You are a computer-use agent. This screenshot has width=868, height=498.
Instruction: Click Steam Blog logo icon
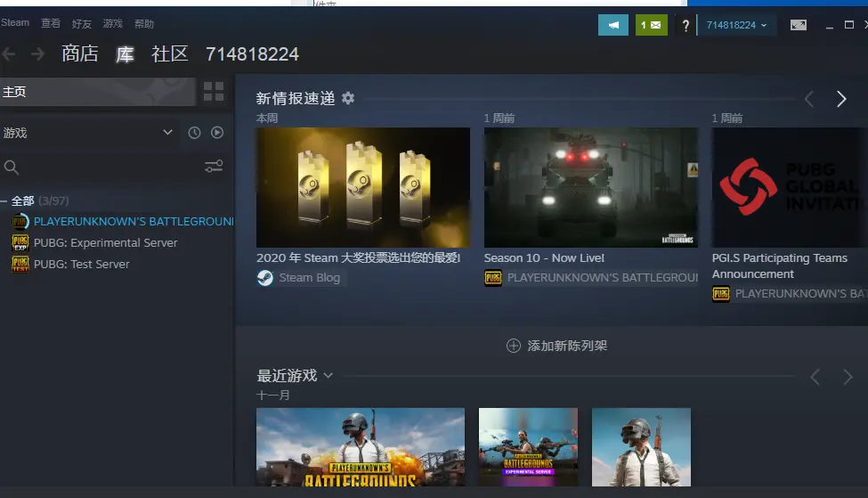pyautogui.click(x=265, y=278)
